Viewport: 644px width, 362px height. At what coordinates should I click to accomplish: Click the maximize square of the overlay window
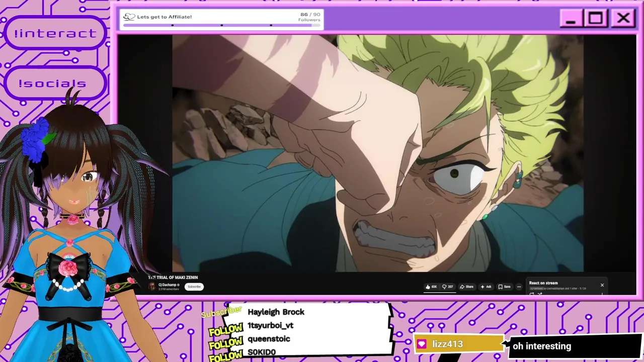[596, 19]
